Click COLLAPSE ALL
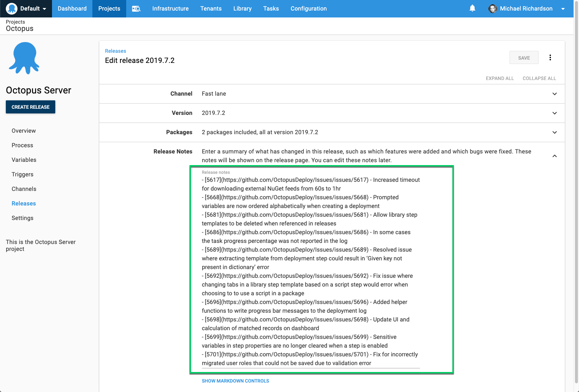Image resolution: width=579 pixels, height=392 pixels. [539, 78]
